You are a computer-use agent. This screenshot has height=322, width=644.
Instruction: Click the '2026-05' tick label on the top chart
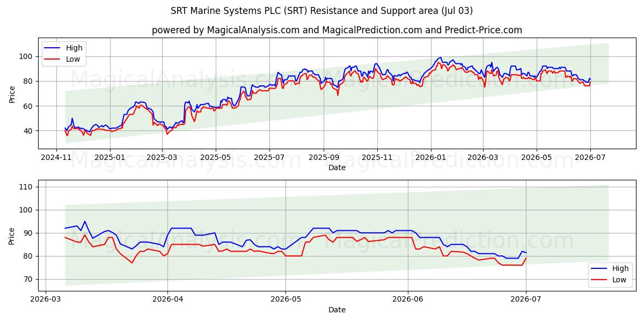click(x=537, y=158)
